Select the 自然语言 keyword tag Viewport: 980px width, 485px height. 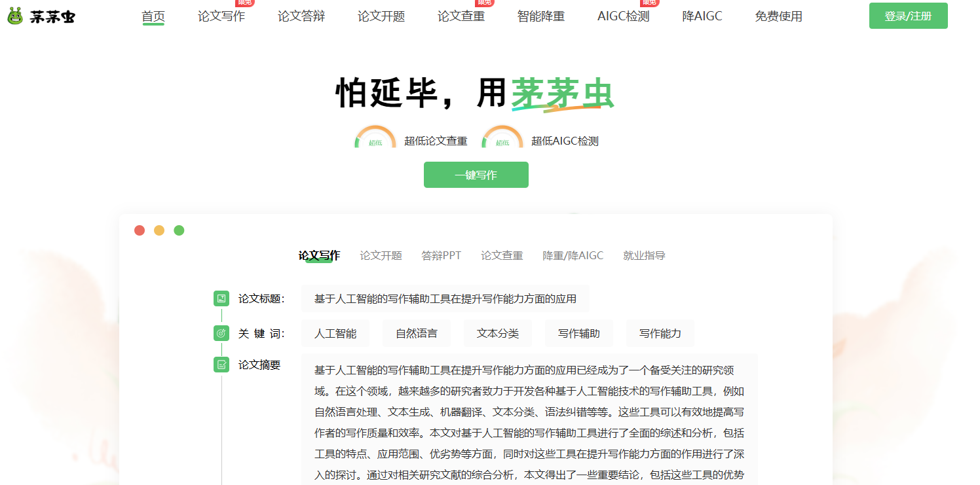click(x=417, y=333)
